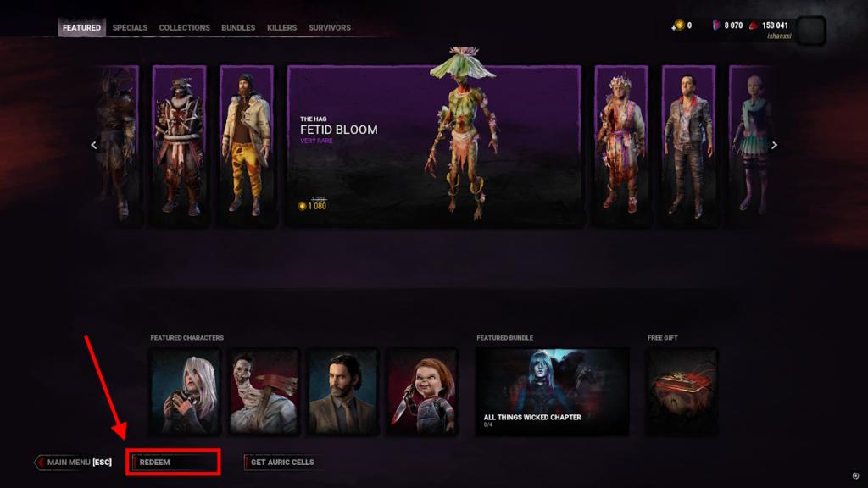Open the All Things Wicked Chapter bundle

pyautogui.click(x=553, y=391)
